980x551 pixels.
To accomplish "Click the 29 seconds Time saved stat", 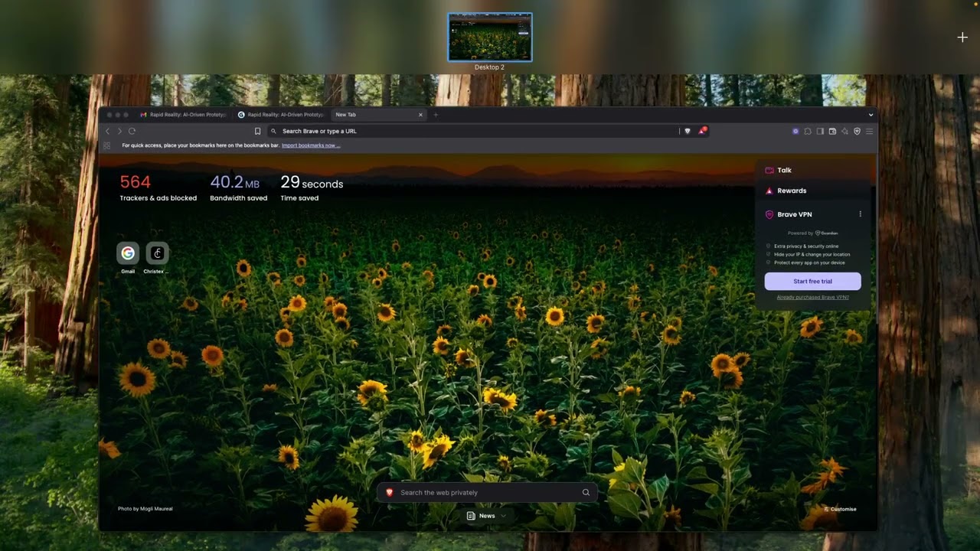I will tap(312, 189).
